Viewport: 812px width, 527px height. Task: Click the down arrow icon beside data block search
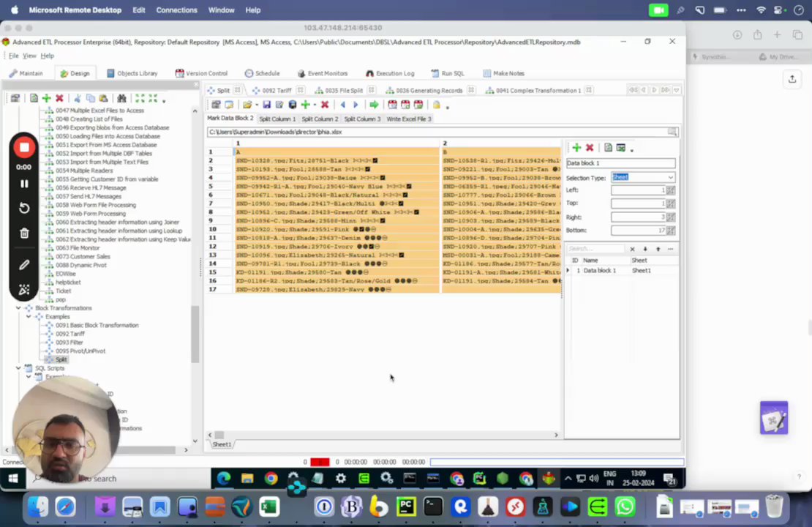pos(645,250)
